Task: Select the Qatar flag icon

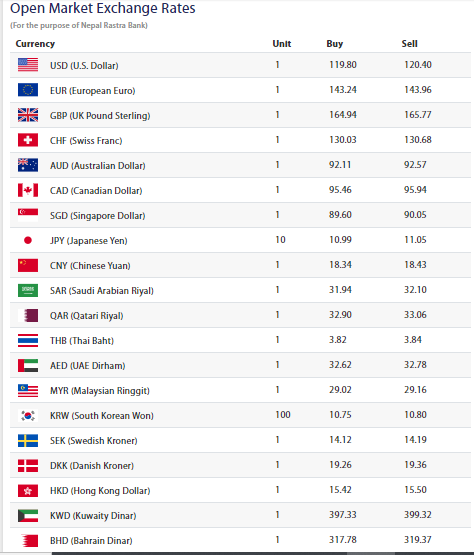Action: point(28,315)
